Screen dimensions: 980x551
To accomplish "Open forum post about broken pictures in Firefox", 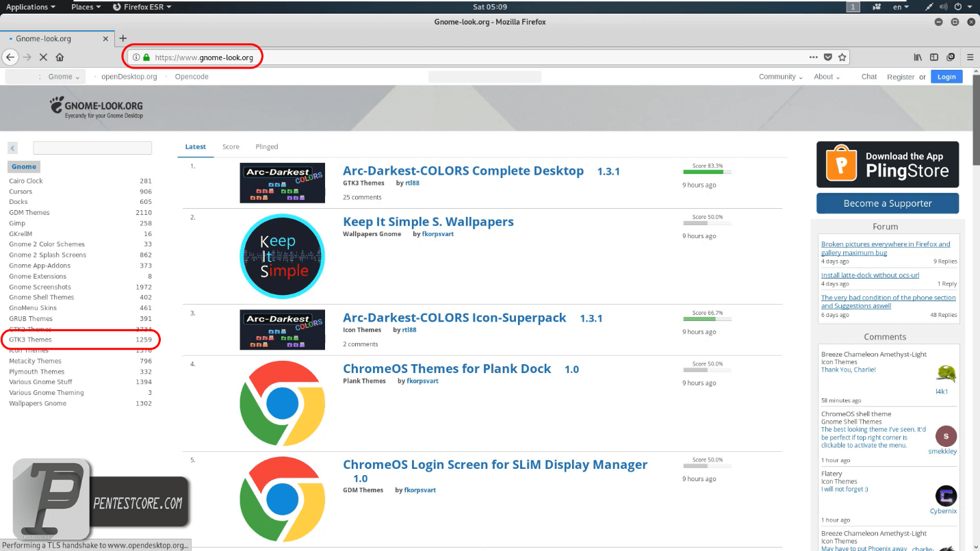I will (886, 248).
